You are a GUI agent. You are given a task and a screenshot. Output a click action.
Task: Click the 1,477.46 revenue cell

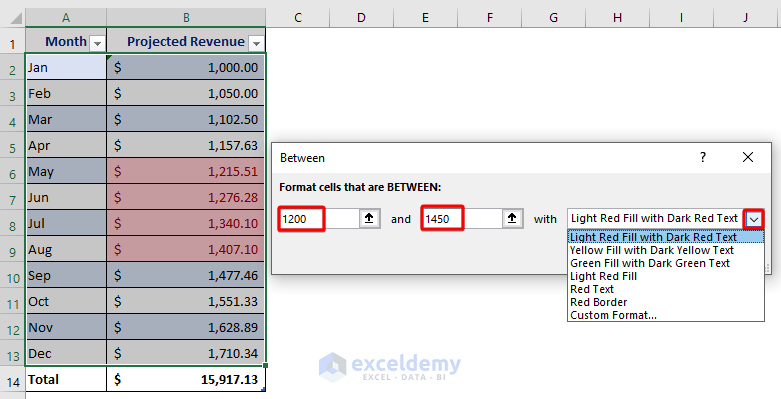click(x=186, y=275)
